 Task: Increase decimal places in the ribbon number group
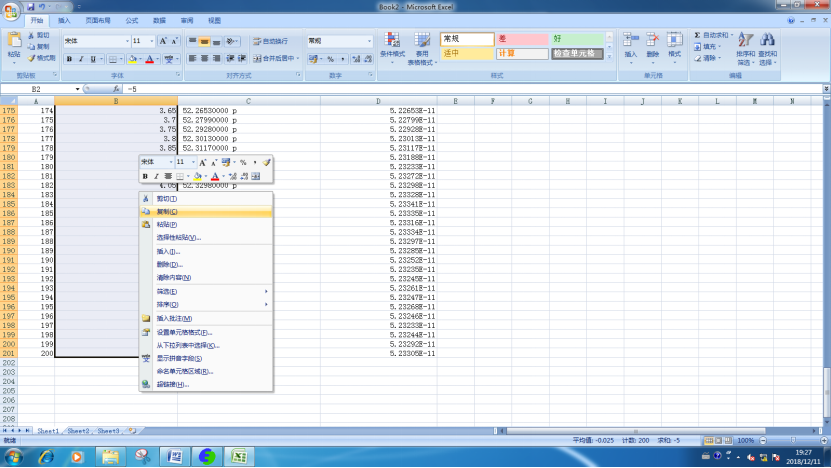click(x=356, y=59)
